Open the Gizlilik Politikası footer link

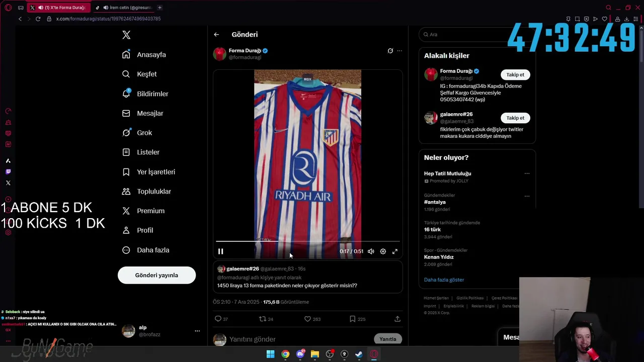(470, 298)
